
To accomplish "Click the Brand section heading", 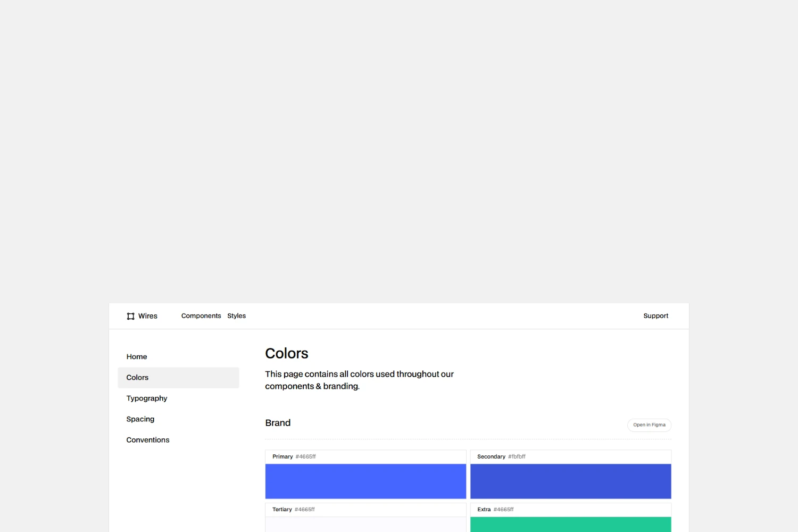I will 278,422.
